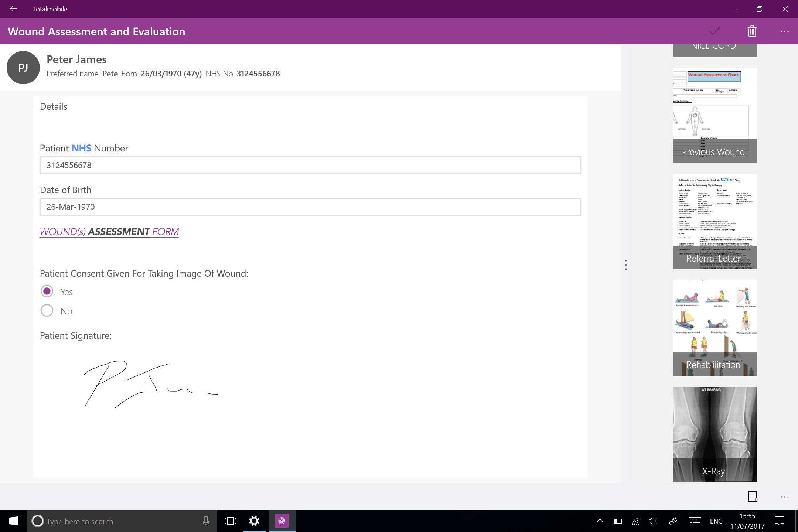798x532 pixels.
Task: Open Previous Wound document thumbnail
Action: [x=715, y=115]
